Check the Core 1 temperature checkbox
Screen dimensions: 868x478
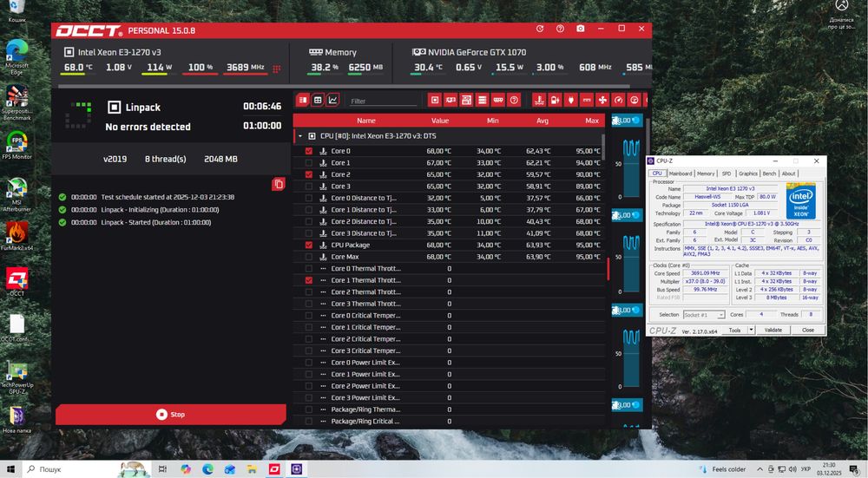click(309, 162)
